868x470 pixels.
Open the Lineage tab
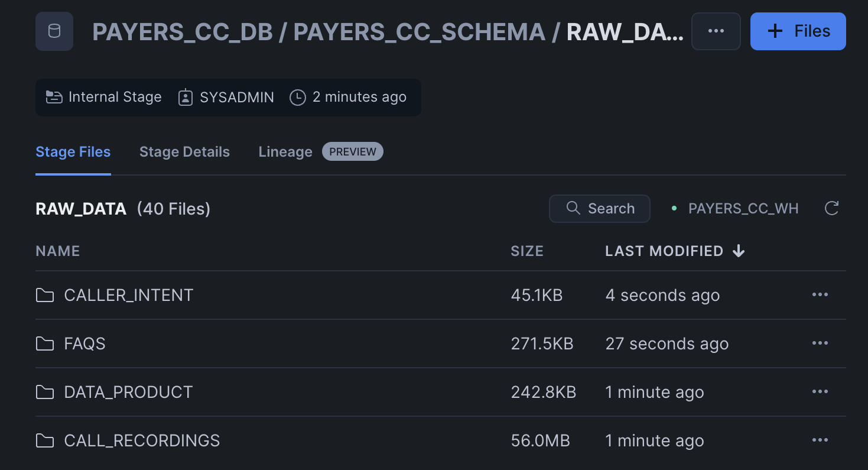tap(285, 151)
